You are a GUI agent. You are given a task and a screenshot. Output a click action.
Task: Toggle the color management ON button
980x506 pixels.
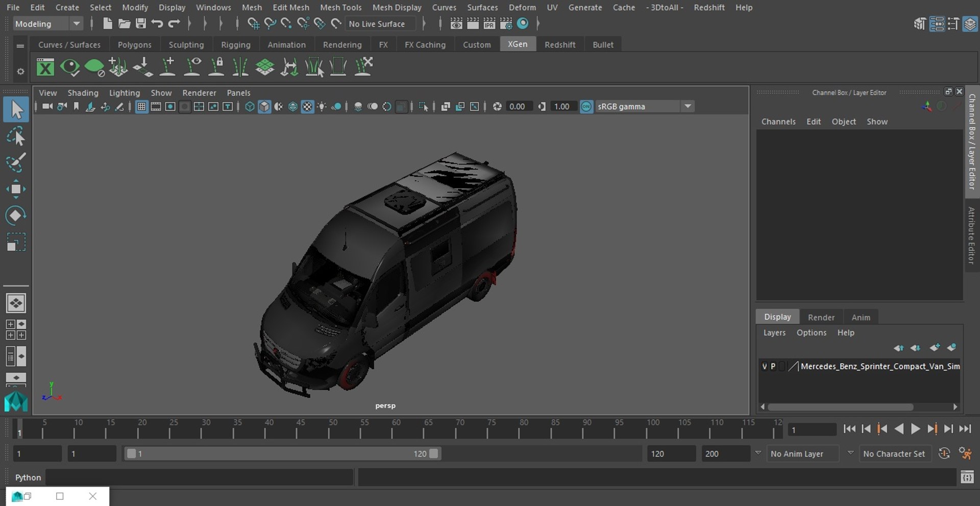[586, 106]
